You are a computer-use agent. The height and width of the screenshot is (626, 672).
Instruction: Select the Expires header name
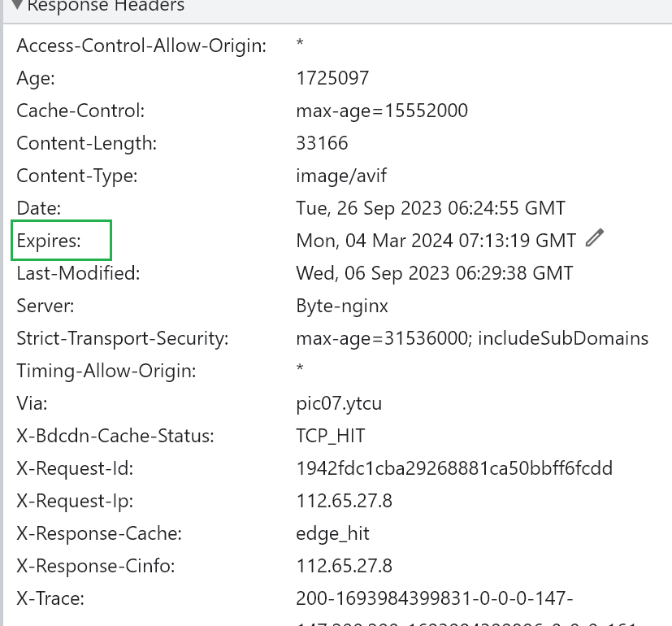click(x=61, y=241)
